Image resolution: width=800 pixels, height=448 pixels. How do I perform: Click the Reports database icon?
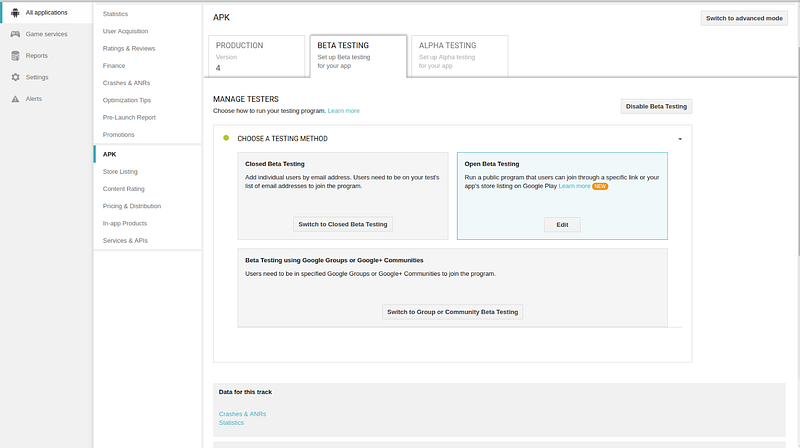[15, 56]
